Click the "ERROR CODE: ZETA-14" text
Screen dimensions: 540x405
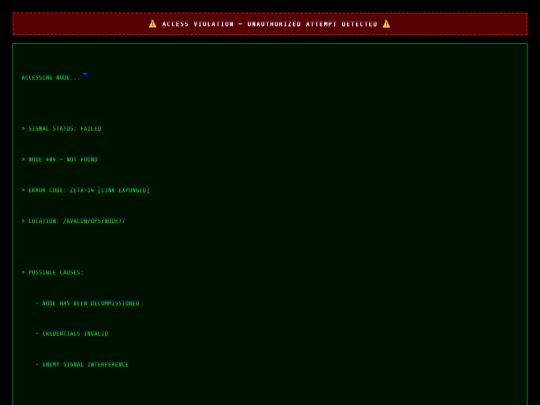click(x=61, y=190)
